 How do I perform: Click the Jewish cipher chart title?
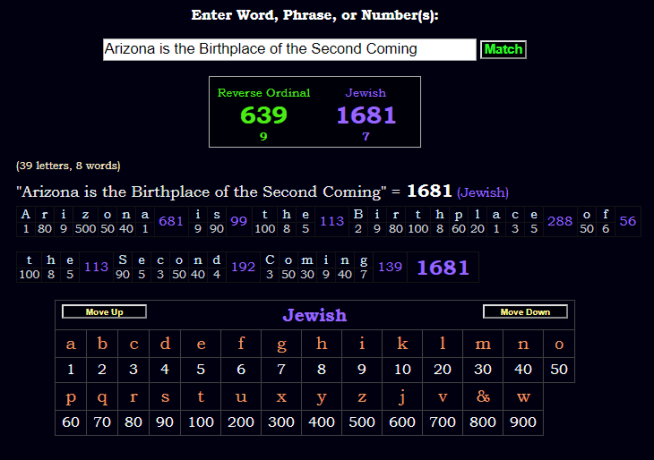(x=314, y=315)
